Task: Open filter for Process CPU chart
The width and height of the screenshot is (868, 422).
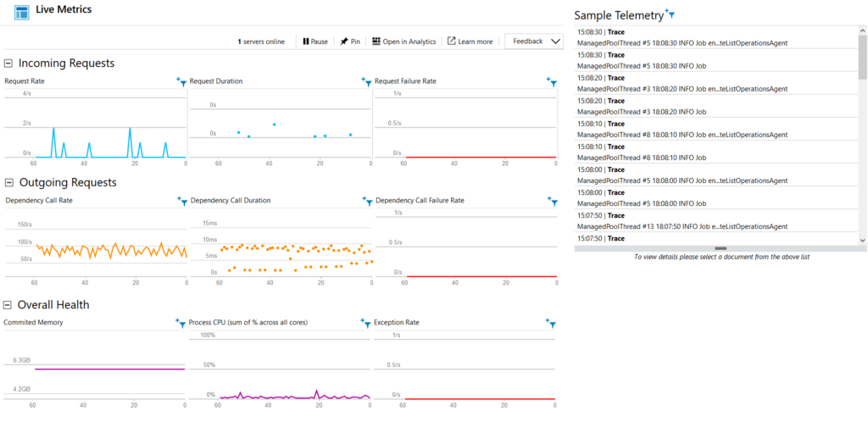Action: pos(366,323)
